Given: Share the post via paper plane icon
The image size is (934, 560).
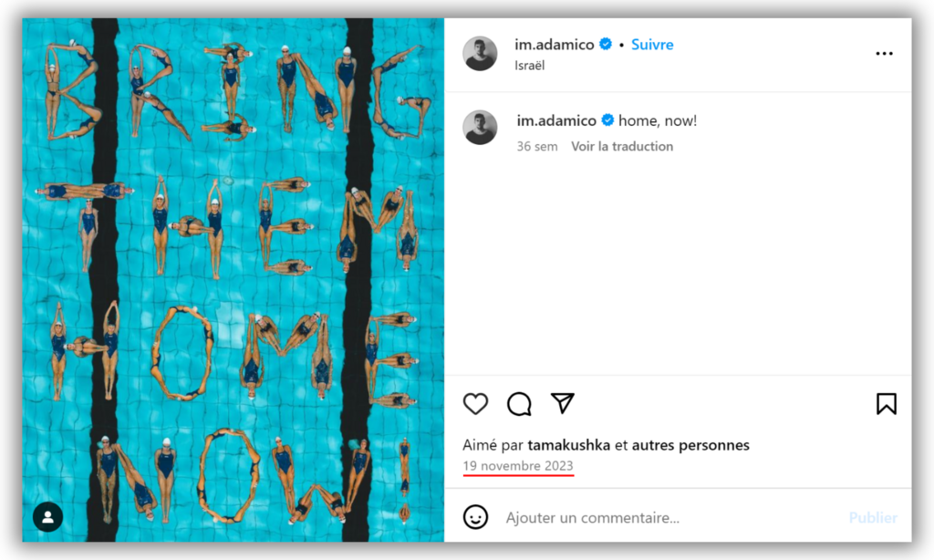Looking at the screenshot, I should [x=562, y=403].
